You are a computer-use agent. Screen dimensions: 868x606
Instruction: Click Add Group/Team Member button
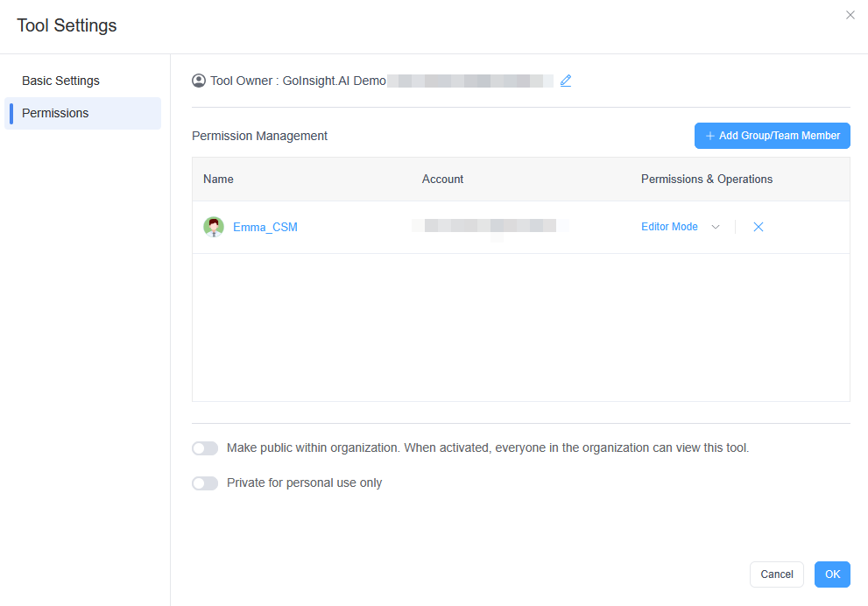pos(773,136)
